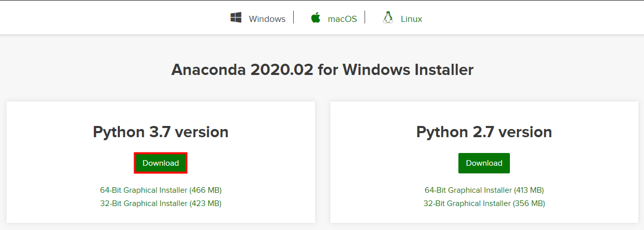Download the Python 3.7 version

[161, 163]
